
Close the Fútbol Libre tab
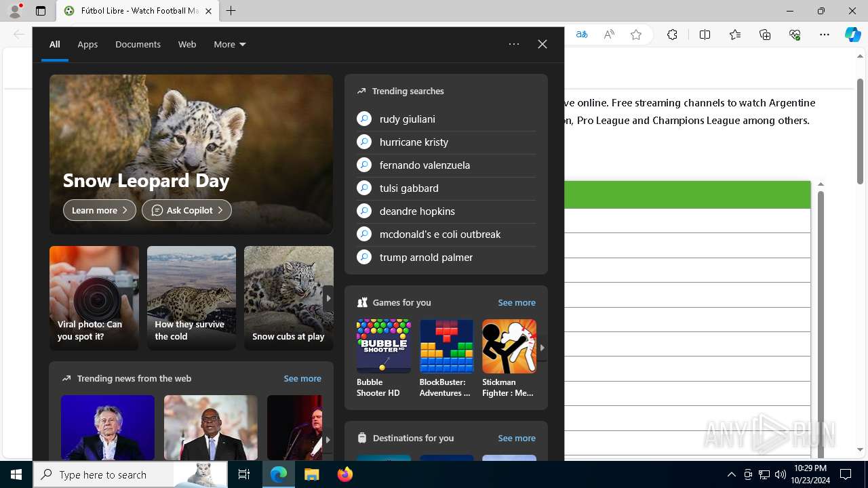(208, 11)
